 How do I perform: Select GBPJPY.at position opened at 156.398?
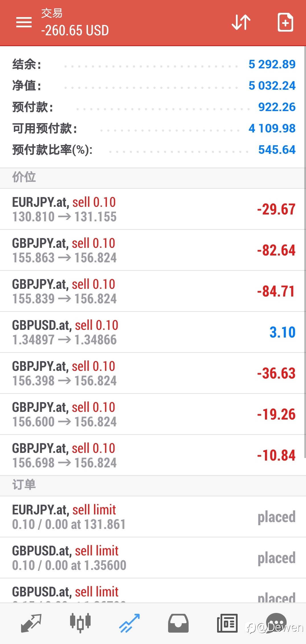pyautogui.click(x=153, y=373)
